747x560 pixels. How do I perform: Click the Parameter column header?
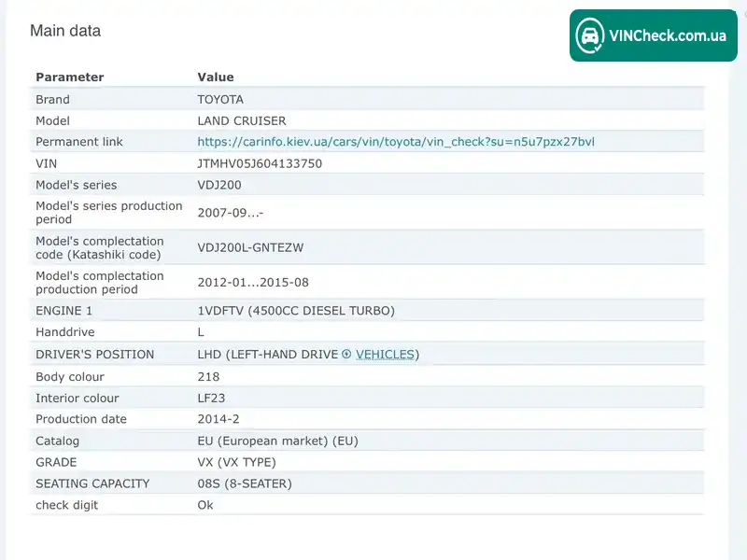(69, 77)
